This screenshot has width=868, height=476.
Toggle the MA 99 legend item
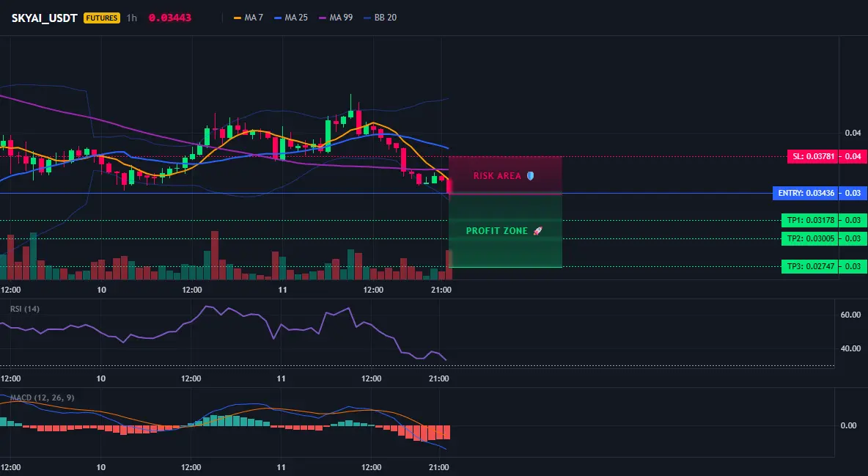tap(336, 18)
